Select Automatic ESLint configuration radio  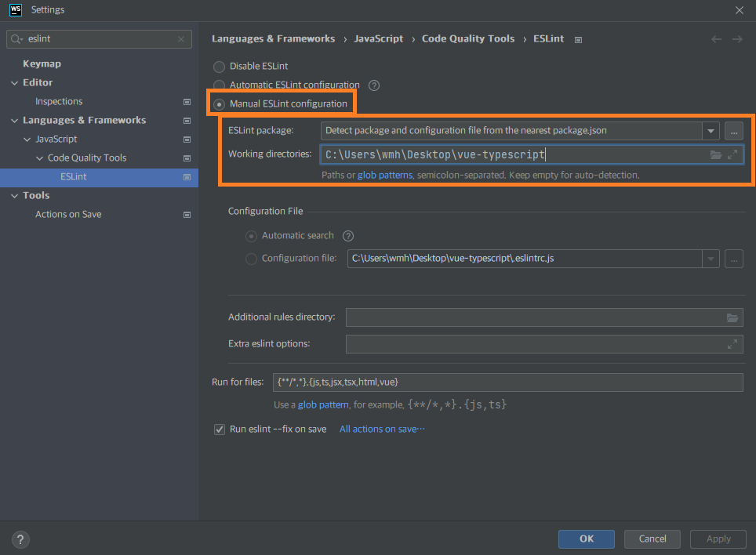pos(220,85)
